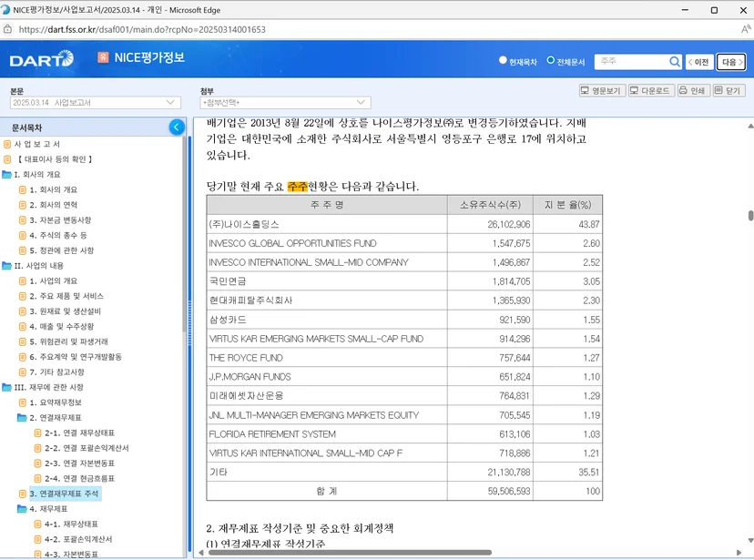The width and height of the screenshot is (754, 560).
Task: Collapse the 2. 연결재무제표 folder
Action: click(22, 418)
